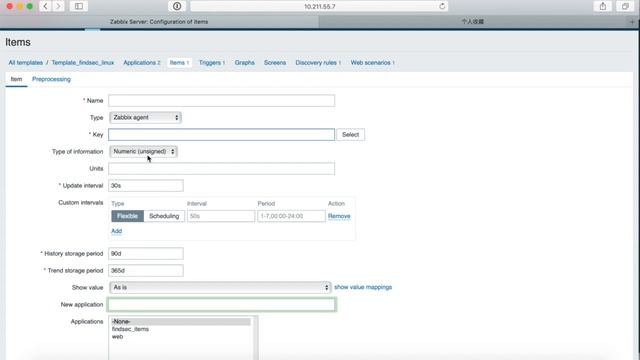Click Select button next to Key

click(350, 135)
